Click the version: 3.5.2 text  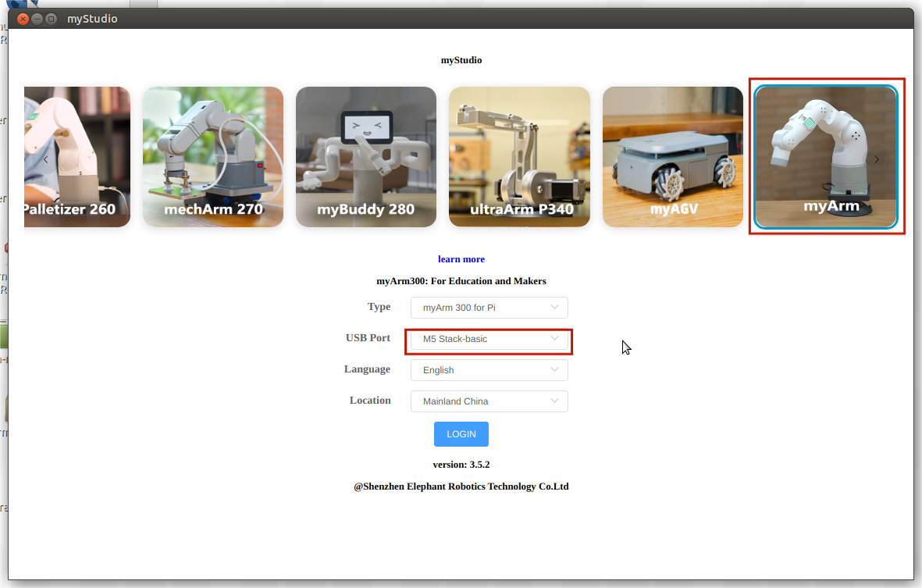pos(461,465)
